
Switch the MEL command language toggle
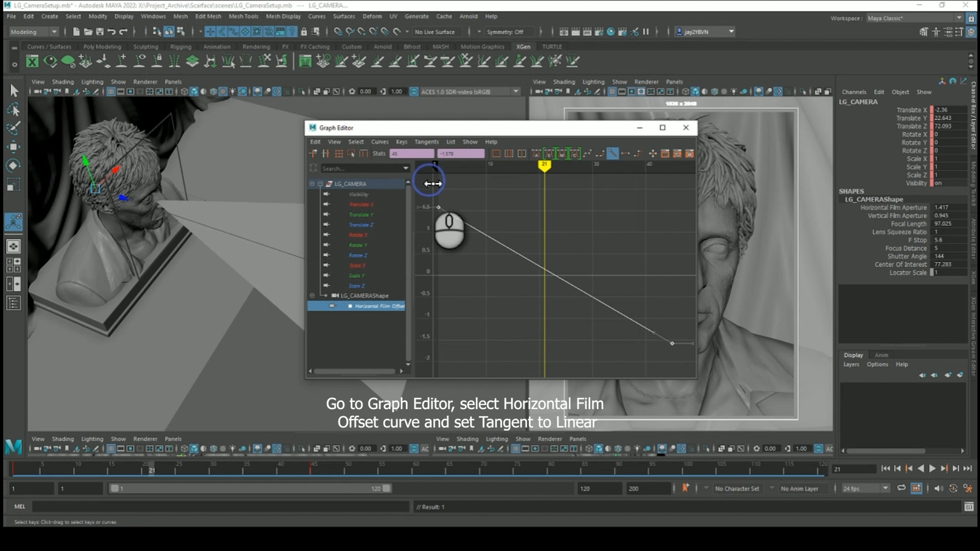pos(19,507)
